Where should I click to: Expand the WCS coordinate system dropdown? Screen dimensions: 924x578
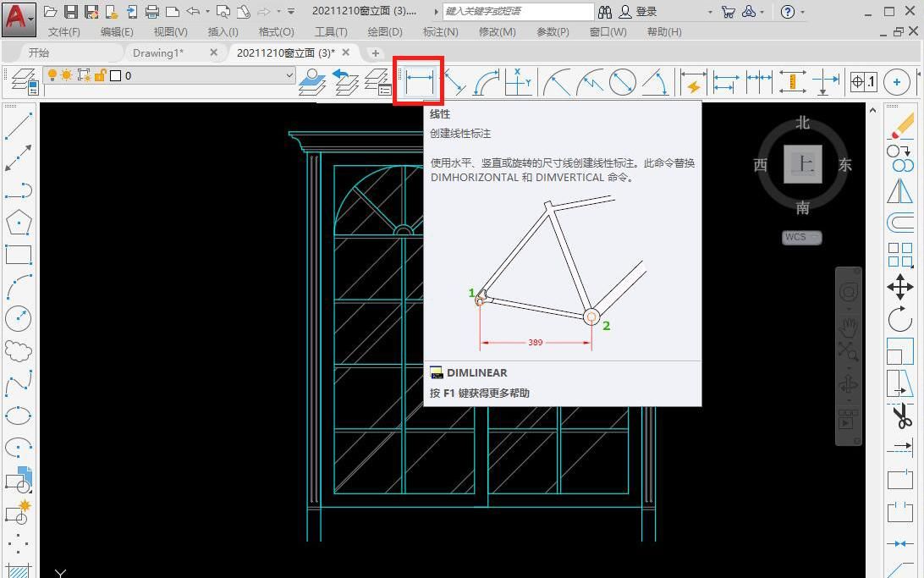tap(801, 237)
